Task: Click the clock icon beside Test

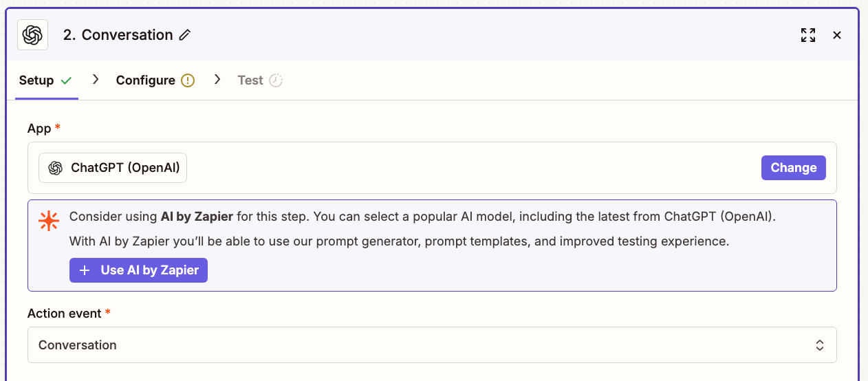Action: 276,80
